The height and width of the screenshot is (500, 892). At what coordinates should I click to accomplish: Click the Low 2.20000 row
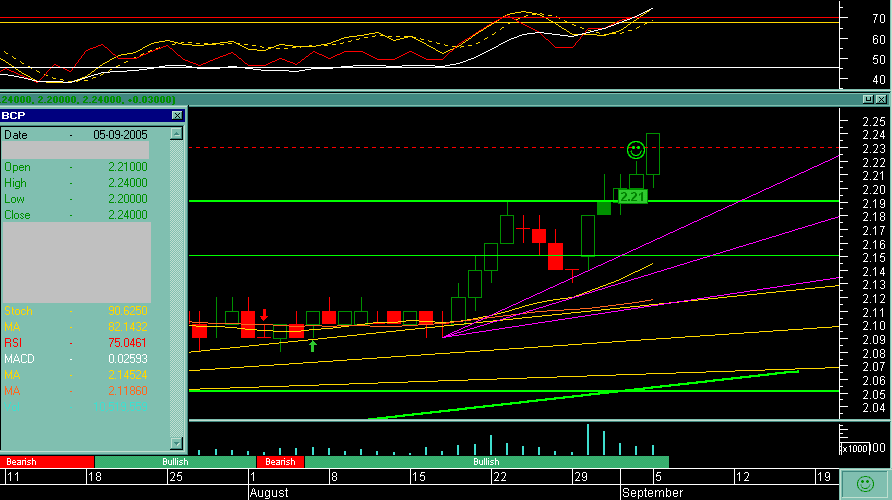click(76, 199)
